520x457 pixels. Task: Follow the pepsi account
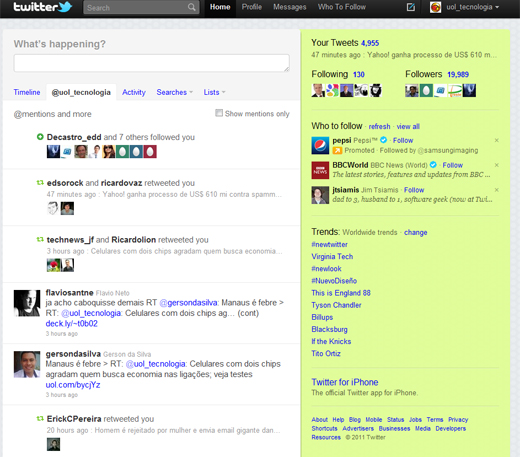[403, 140]
